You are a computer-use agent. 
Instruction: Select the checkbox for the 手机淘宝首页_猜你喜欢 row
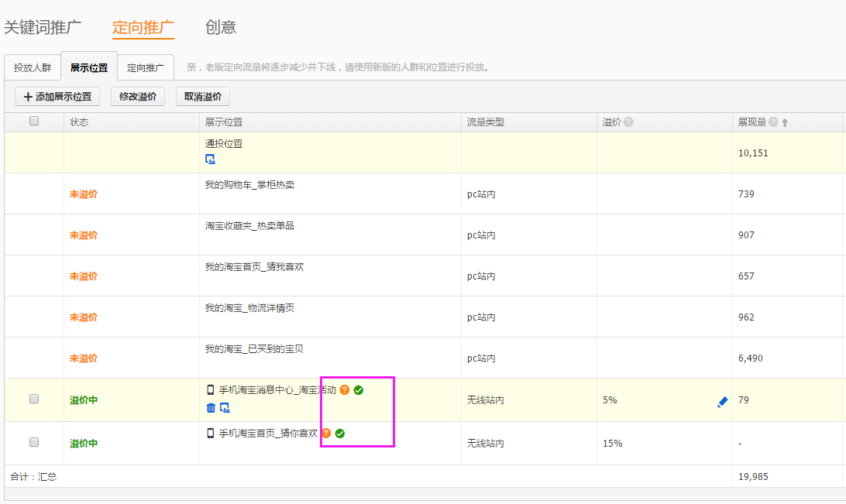tap(34, 442)
